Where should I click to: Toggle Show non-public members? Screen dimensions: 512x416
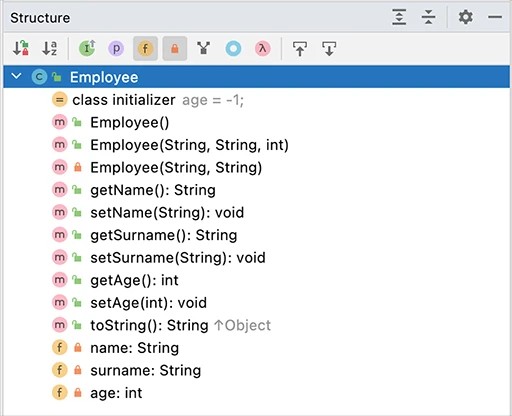point(175,49)
